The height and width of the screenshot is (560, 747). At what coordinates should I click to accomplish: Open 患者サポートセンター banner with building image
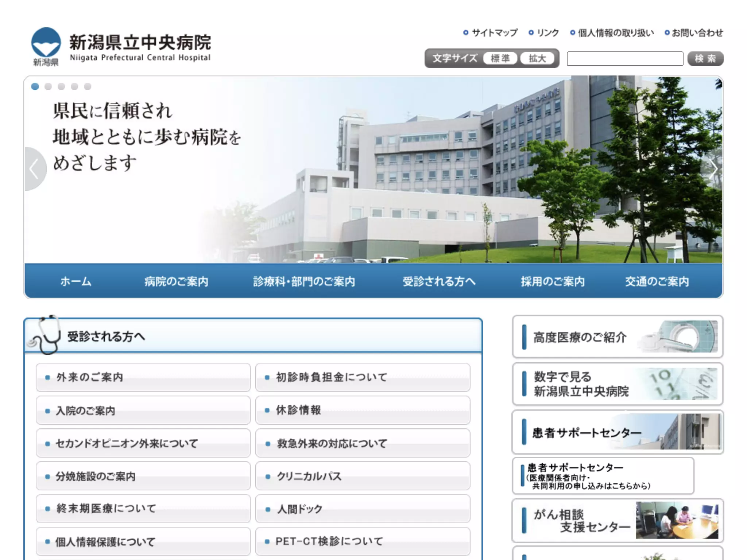[x=618, y=432]
